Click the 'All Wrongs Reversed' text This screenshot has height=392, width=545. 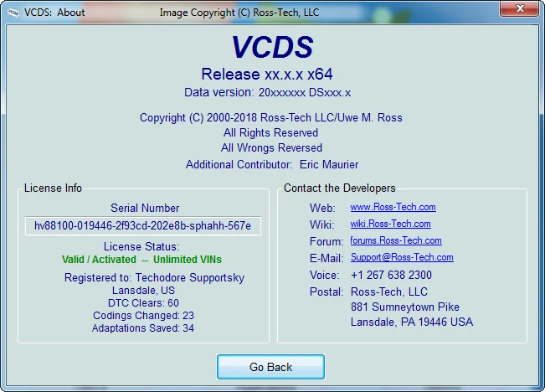coord(271,147)
